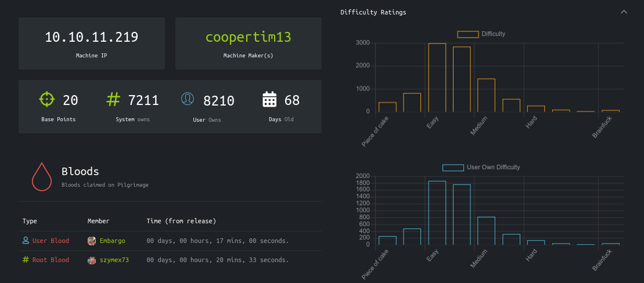This screenshot has height=283, width=644.
Task: Click the System owns hash icon
Action: point(113,100)
